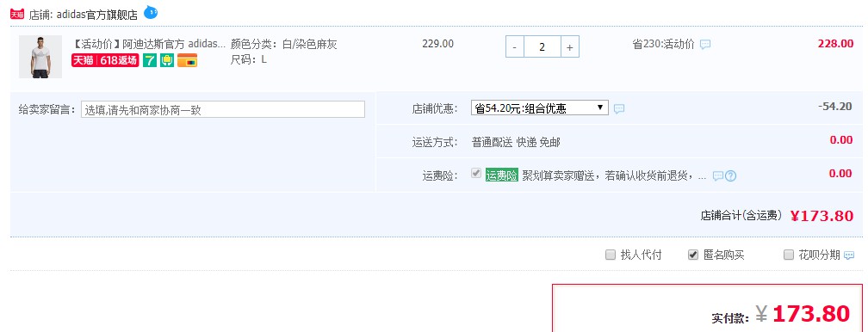Open the adidas T-shirt product thumbnail
868x332 pixels.
[x=40, y=57]
